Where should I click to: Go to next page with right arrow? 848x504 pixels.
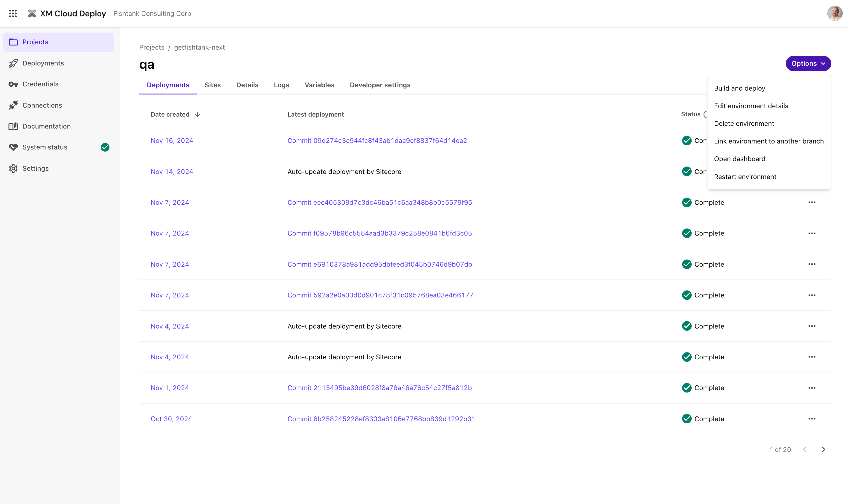(823, 449)
